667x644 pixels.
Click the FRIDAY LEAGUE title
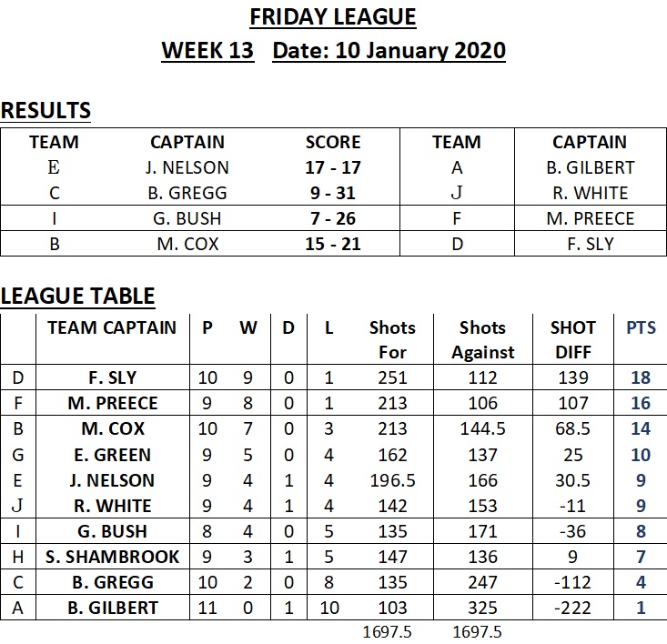coord(333,18)
